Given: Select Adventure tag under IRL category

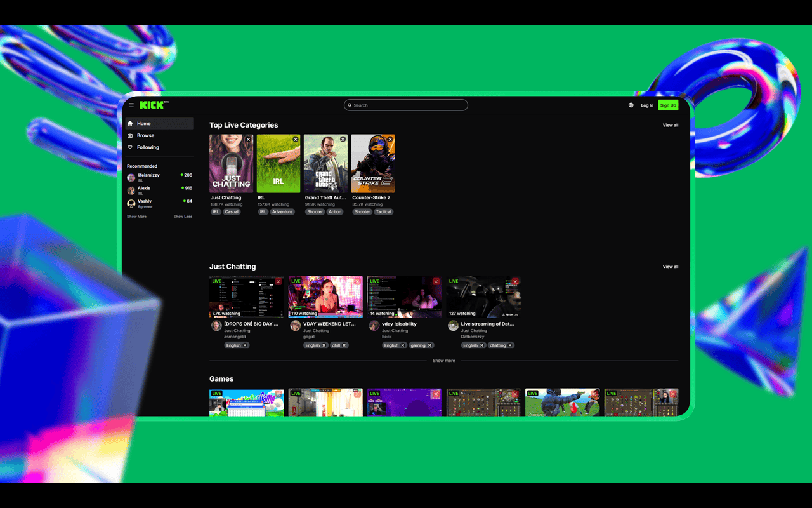Looking at the screenshot, I should pyautogui.click(x=282, y=212).
